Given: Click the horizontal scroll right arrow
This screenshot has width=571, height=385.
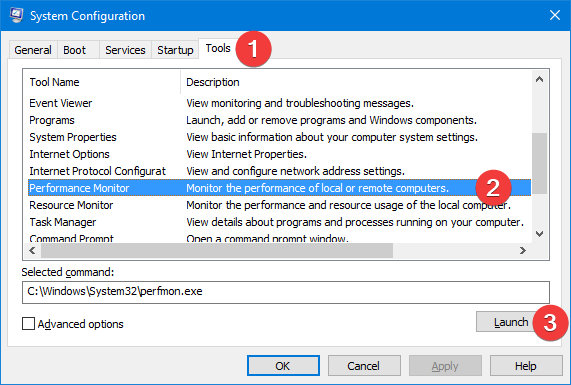Looking at the screenshot, I should (x=523, y=251).
